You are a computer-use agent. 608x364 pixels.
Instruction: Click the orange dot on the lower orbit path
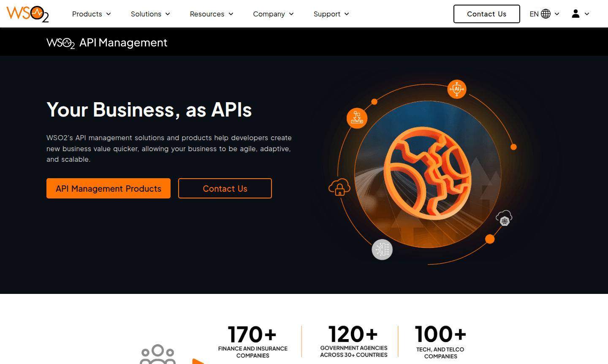[x=490, y=239]
